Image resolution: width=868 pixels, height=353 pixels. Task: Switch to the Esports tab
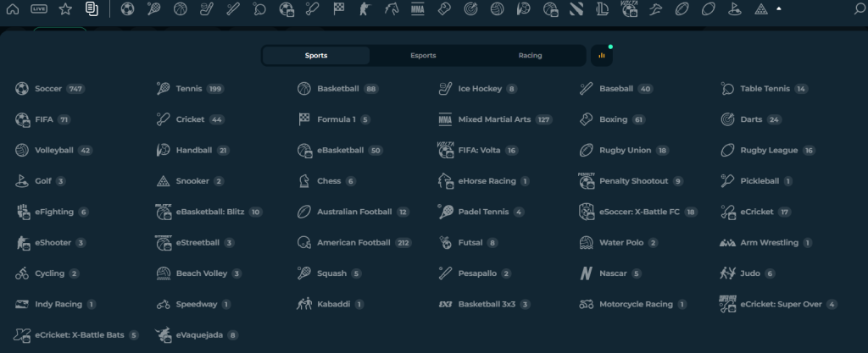423,55
